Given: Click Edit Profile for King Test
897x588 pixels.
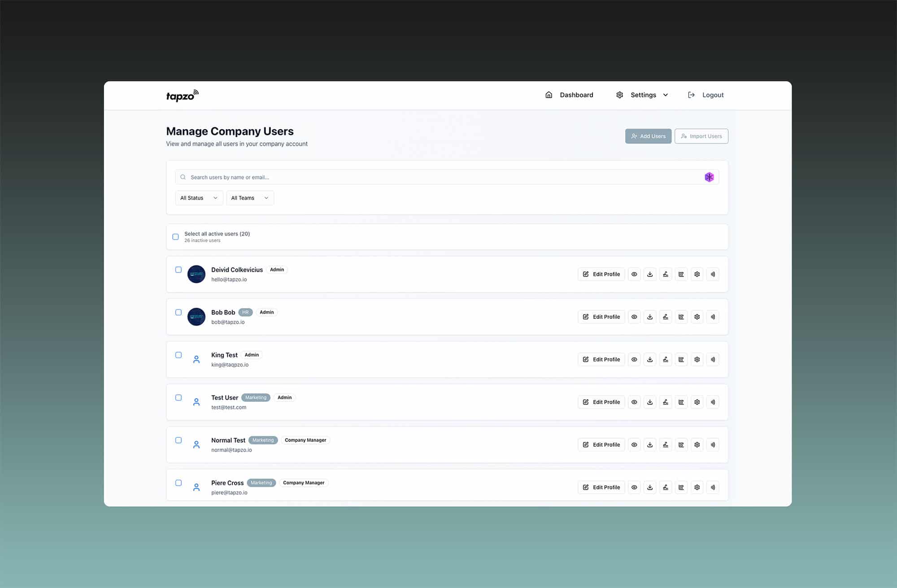Looking at the screenshot, I should 601,359.
